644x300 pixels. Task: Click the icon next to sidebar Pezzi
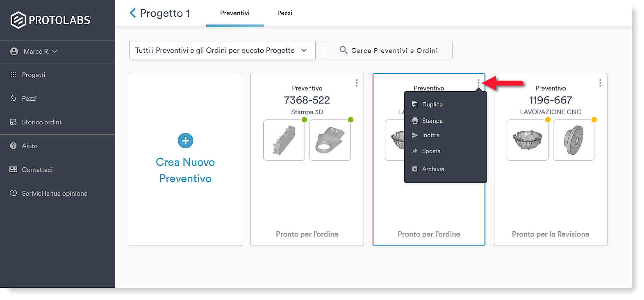tap(13, 98)
